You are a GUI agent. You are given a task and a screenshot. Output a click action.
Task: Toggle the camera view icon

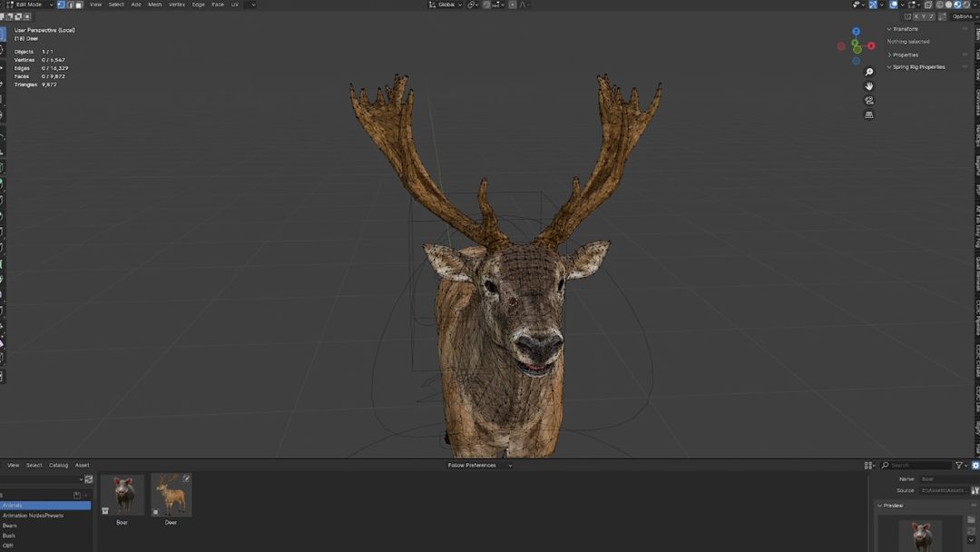[869, 101]
